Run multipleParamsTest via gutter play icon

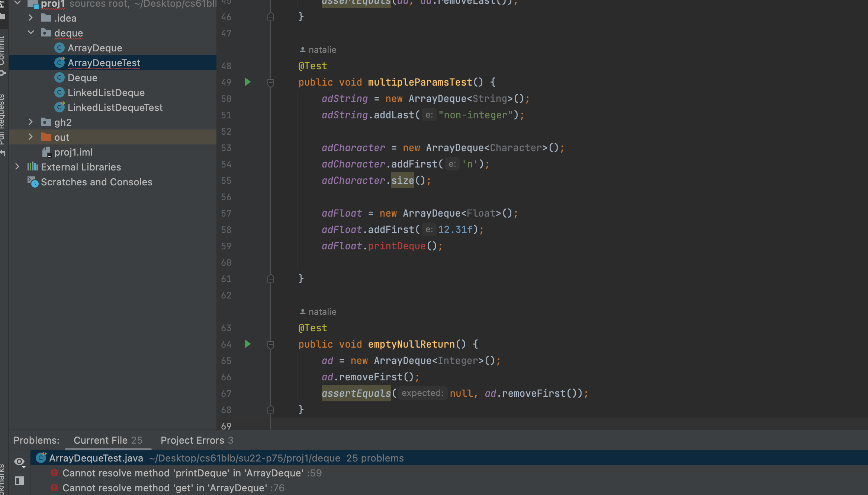pos(248,82)
